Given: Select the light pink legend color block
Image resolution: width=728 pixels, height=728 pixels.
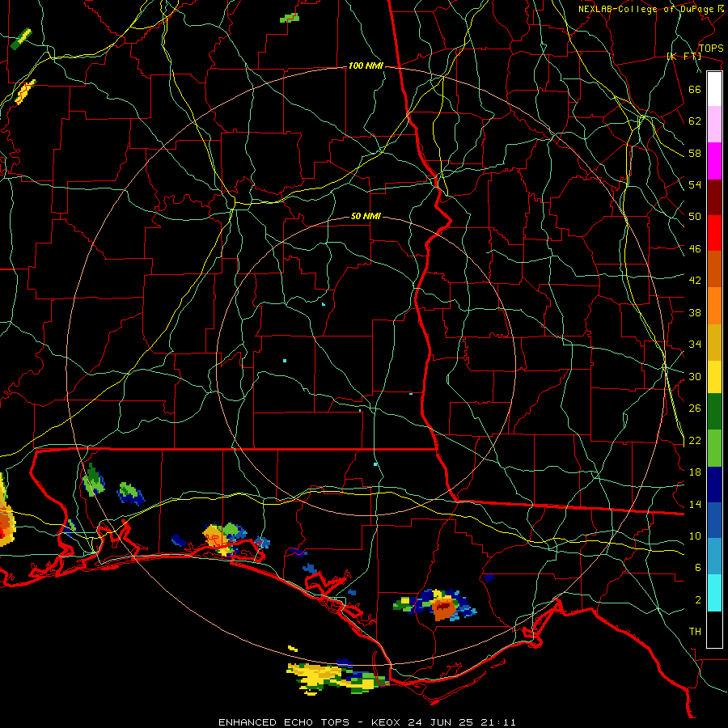Looking at the screenshot, I should tap(714, 124).
